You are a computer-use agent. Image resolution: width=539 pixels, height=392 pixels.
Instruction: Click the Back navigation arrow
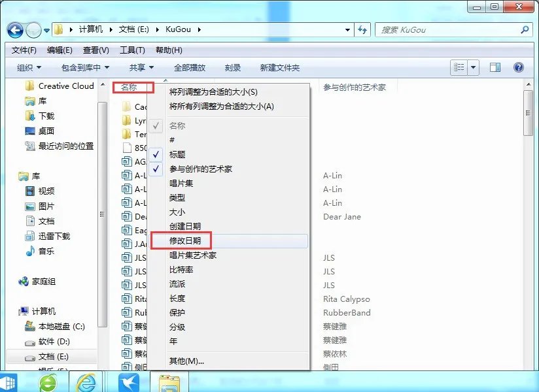tap(14, 30)
